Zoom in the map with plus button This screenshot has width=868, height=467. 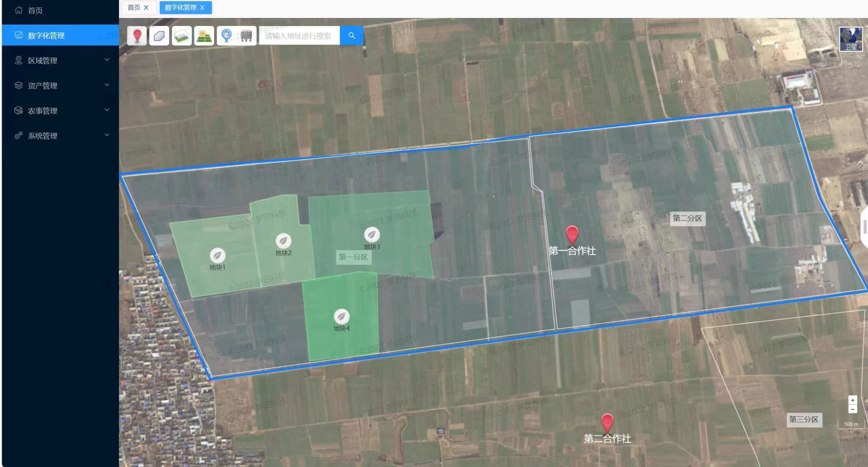click(853, 400)
